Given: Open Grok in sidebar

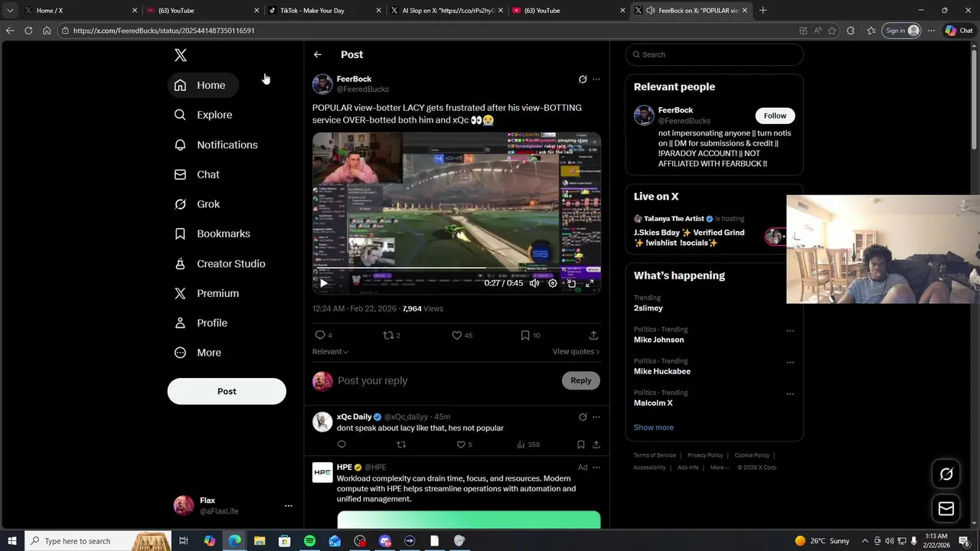Looking at the screenshot, I should coord(197,204).
